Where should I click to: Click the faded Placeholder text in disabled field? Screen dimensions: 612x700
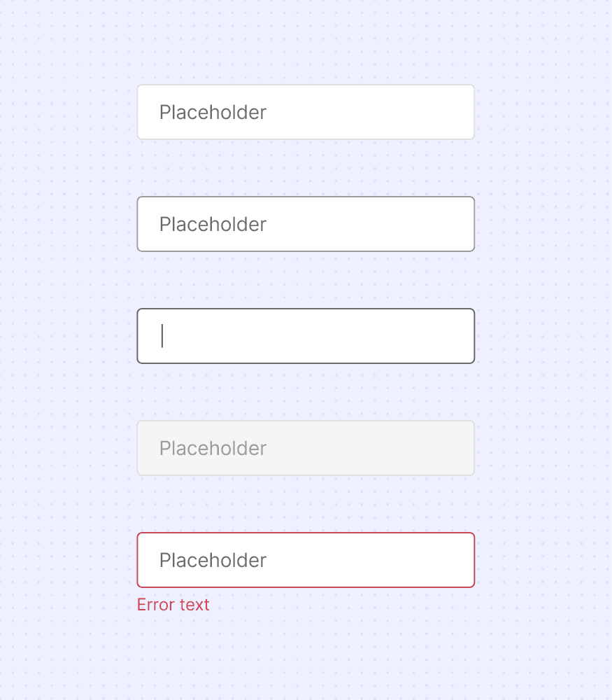[x=213, y=449]
